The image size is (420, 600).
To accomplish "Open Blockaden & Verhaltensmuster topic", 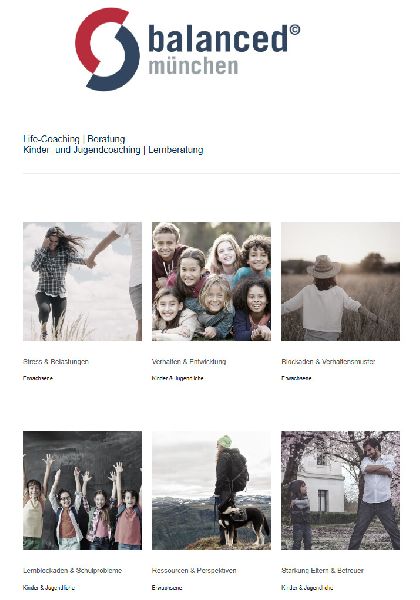I will [x=328, y=361].
